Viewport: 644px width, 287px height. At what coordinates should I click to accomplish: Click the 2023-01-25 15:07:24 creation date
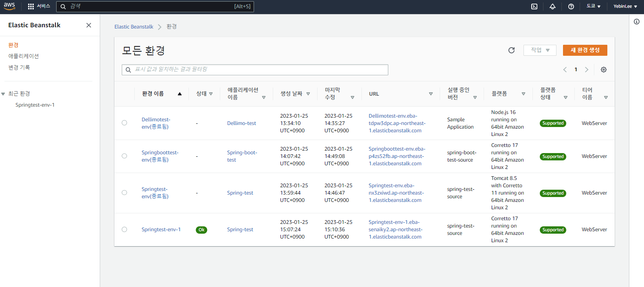294,230
